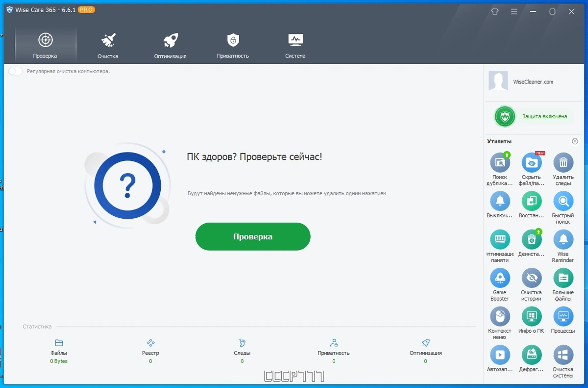Click the Следы statistics icon

click(242, 343)
